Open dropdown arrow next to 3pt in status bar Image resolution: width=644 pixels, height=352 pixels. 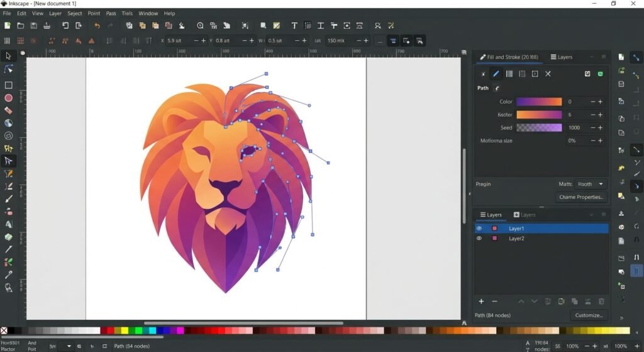click(69, 346)
